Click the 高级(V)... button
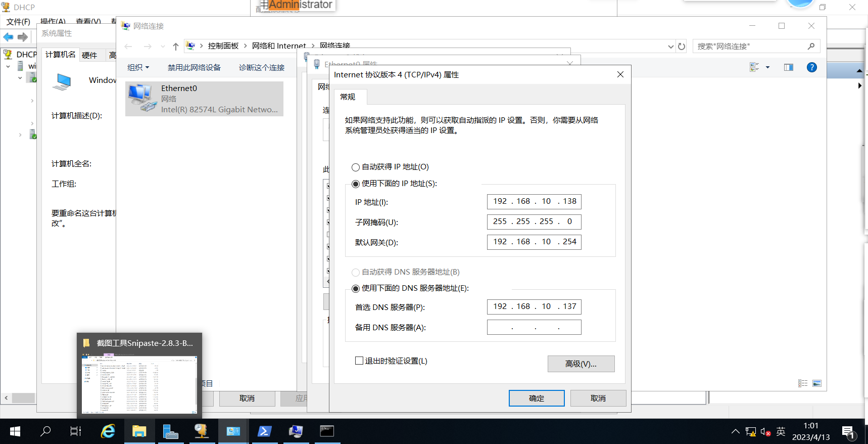 pyautogui.click(x=581, y=364)
